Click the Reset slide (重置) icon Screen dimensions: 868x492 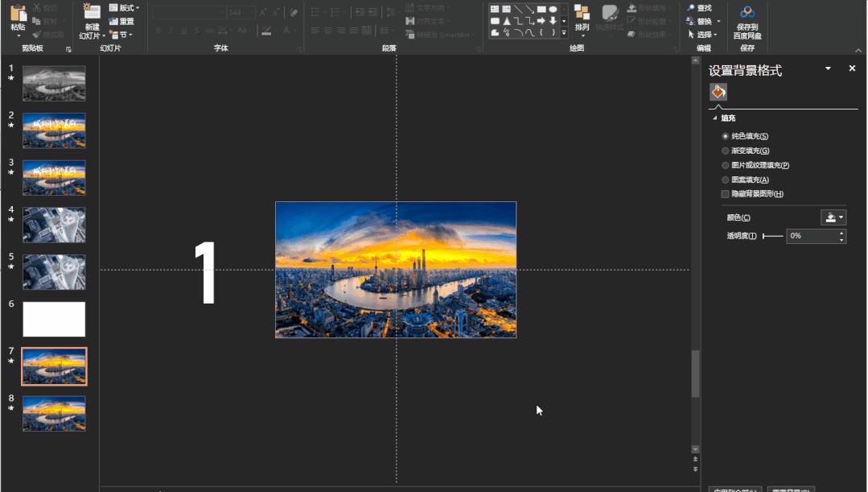click(x=113, y=22)
